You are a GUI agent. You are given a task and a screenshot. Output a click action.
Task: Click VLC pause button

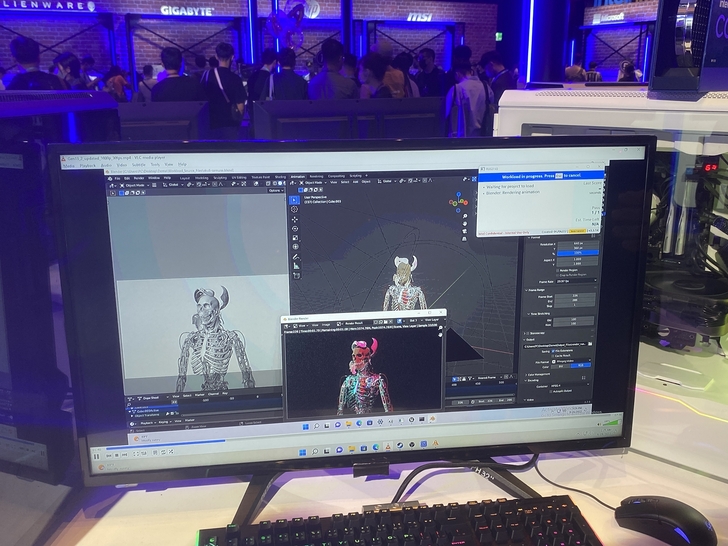pos(97,456)
